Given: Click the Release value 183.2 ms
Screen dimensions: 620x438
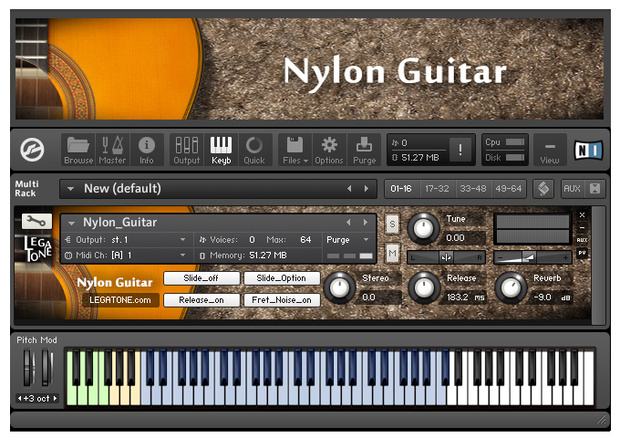Looking at the screenshot, I should tap(465, 297).
